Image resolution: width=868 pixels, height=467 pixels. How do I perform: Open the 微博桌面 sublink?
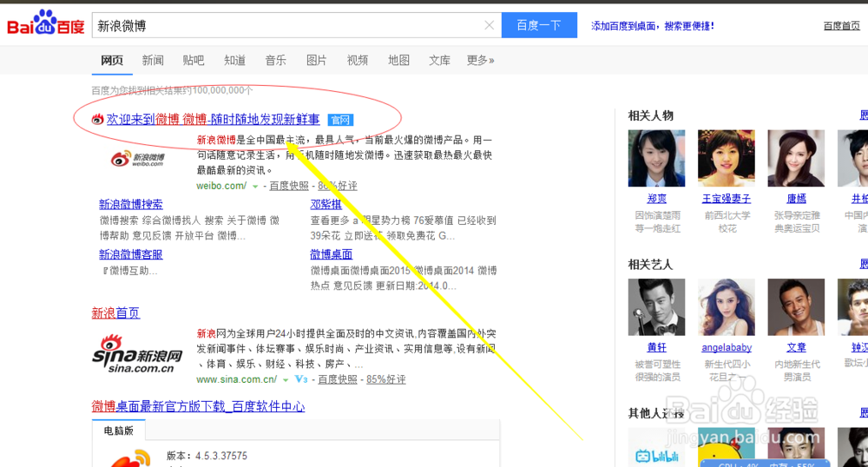331,254
